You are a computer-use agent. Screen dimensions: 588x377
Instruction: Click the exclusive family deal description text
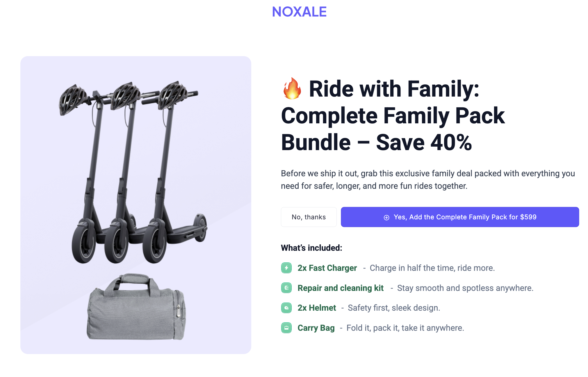click(x=427, y=179)
